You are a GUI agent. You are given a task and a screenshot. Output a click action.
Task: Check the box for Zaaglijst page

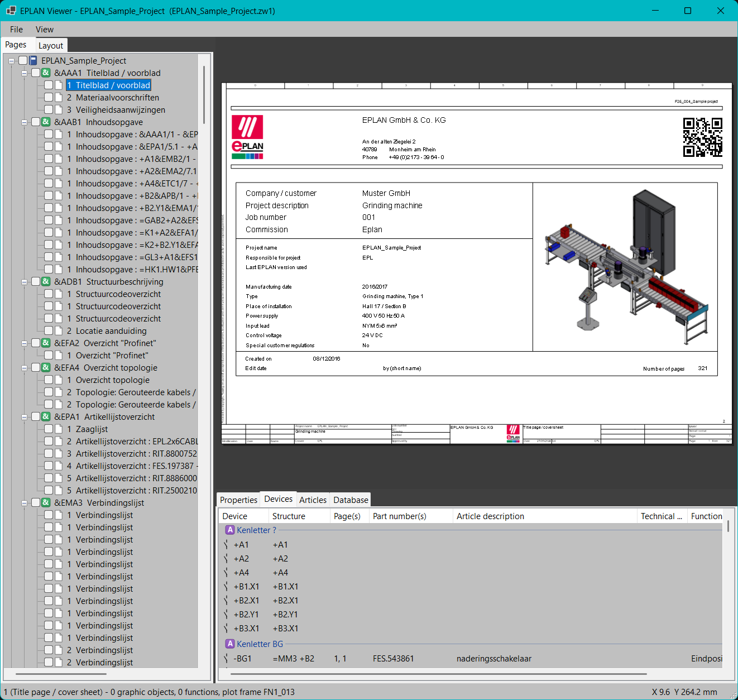(x=49, y=429)
